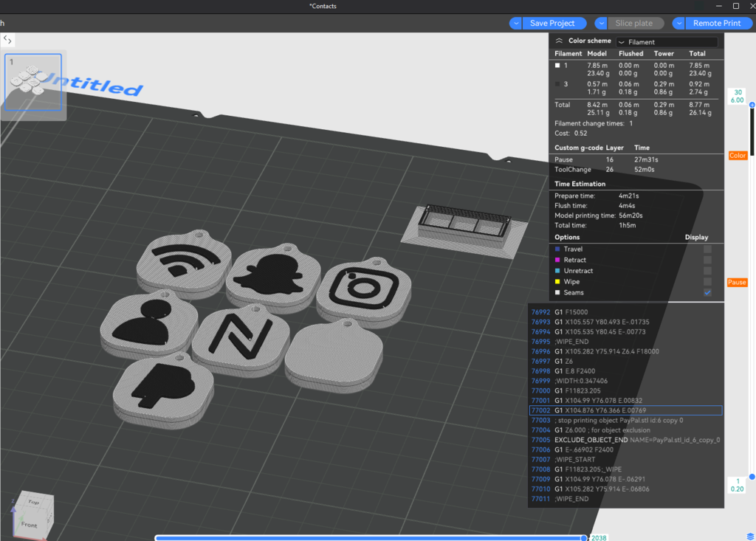Screen dimensions: 756x541
Task: Maximize the Contacts window
Action: point(736,6)
